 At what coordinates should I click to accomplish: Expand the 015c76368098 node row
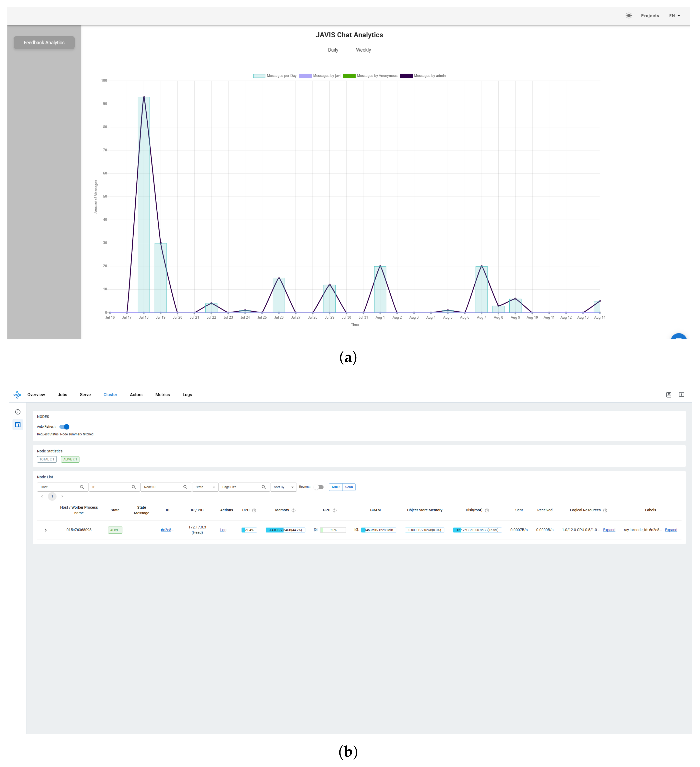[x=46, y=530]
